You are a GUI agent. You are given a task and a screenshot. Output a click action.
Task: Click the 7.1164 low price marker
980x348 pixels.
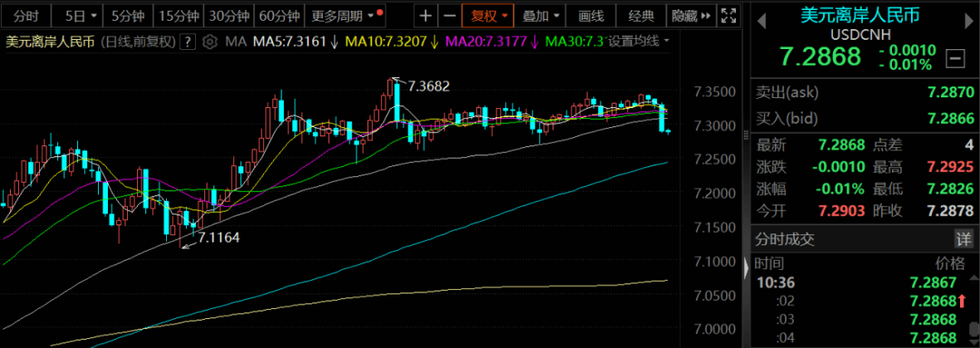pos(219,237)
